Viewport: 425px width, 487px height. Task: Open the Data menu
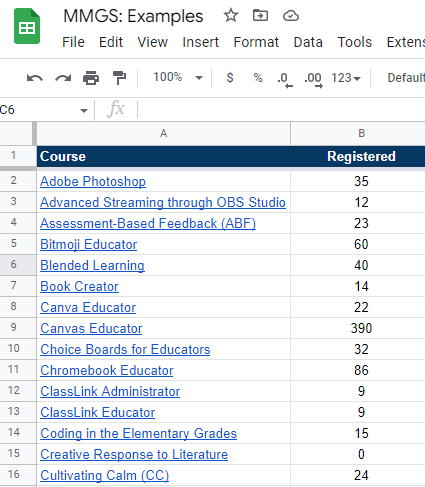click(308, 42)
